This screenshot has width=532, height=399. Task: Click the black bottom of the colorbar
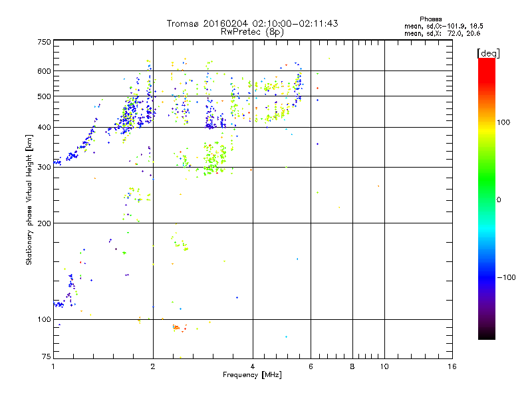click(x=487, y=336)
